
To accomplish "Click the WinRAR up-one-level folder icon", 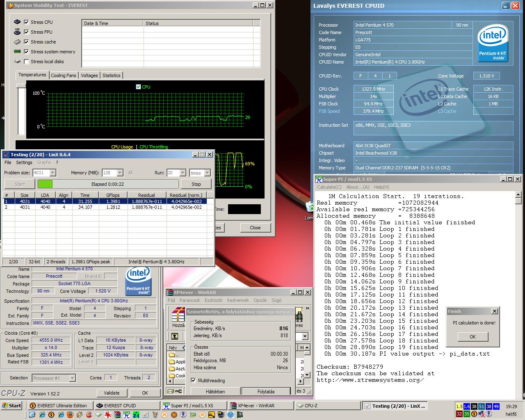I will pyautogui.click(x=175, y=336).
